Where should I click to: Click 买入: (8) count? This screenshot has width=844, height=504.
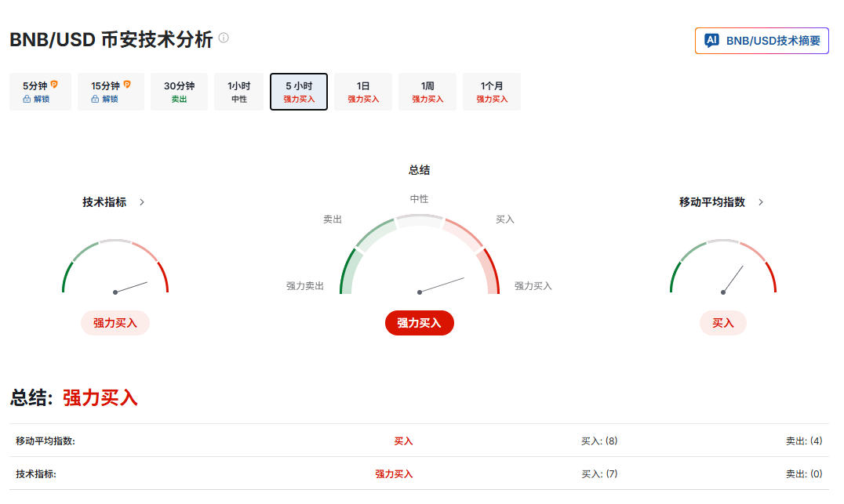pos(599,441)
